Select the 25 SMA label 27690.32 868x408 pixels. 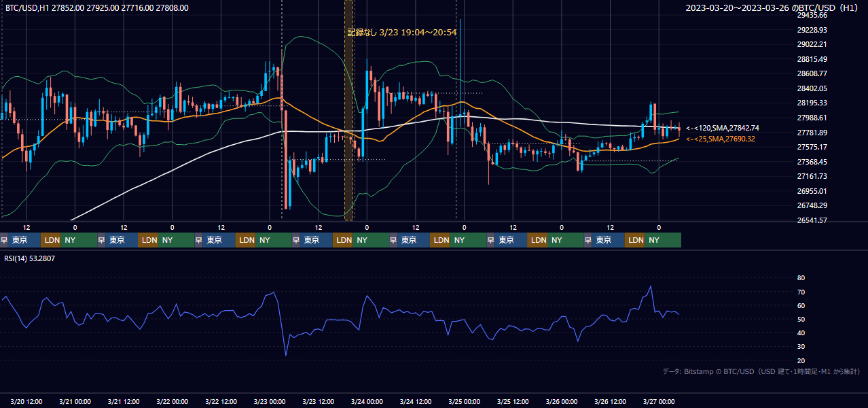[721, 139]
